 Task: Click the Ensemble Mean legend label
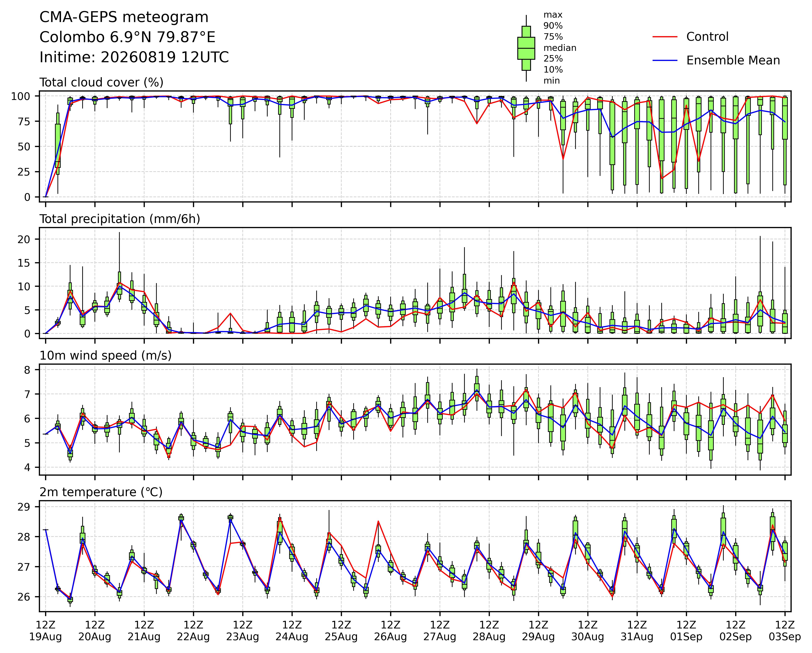[x=733, y=61]
